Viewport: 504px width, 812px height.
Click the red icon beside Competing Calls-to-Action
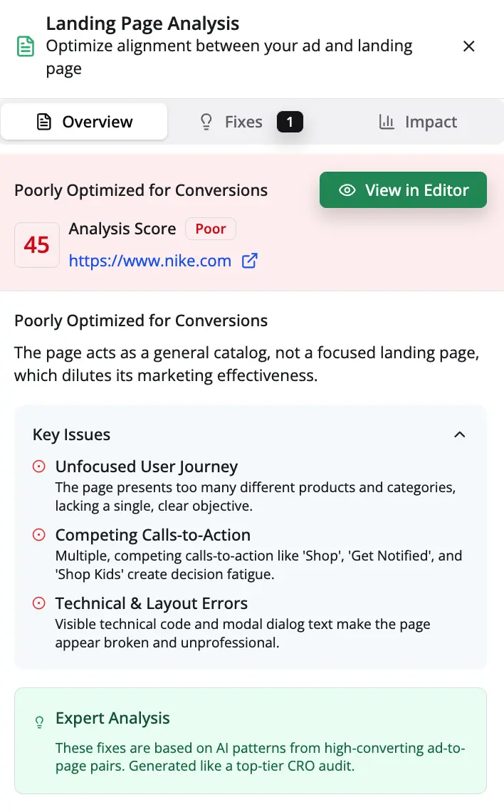(39, 534)
